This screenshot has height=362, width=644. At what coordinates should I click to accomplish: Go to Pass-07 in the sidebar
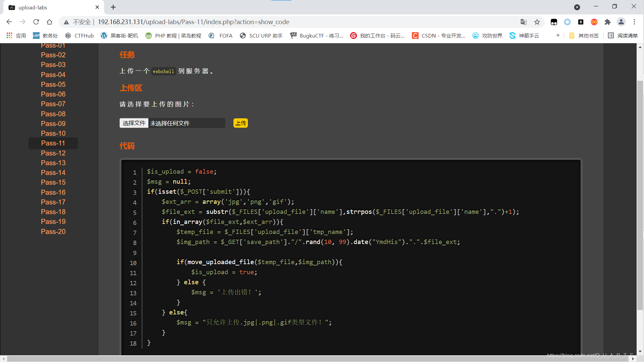(53, 104)
